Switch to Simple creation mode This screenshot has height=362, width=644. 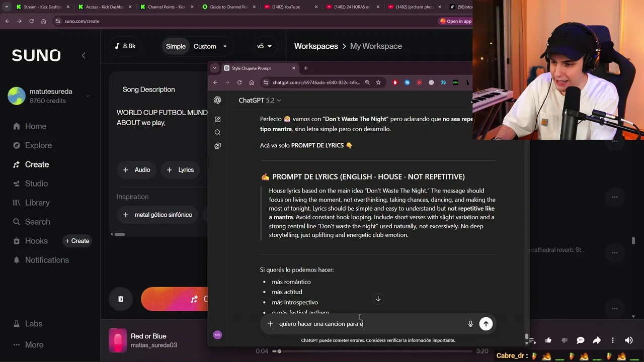click(x=176, y=46)
